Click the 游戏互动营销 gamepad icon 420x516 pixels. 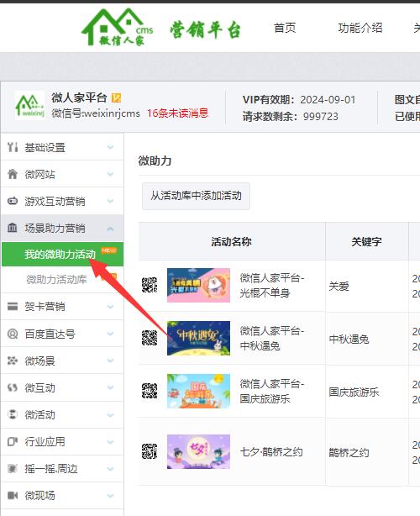[x=13, y=201]
